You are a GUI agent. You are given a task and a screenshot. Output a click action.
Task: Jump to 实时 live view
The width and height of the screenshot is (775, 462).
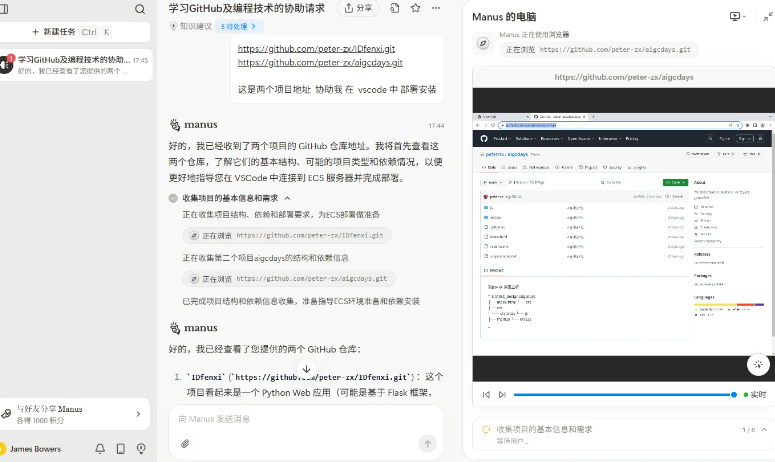tap(755, 394)
